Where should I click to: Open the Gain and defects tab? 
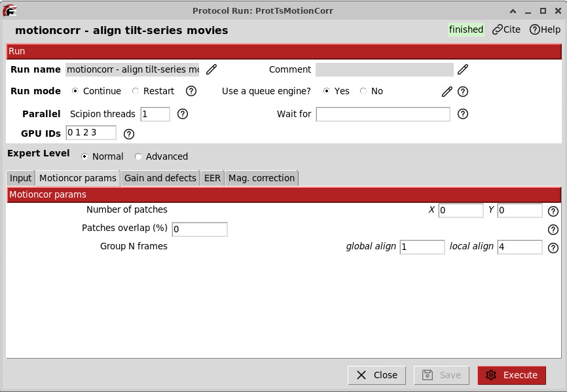160,178
